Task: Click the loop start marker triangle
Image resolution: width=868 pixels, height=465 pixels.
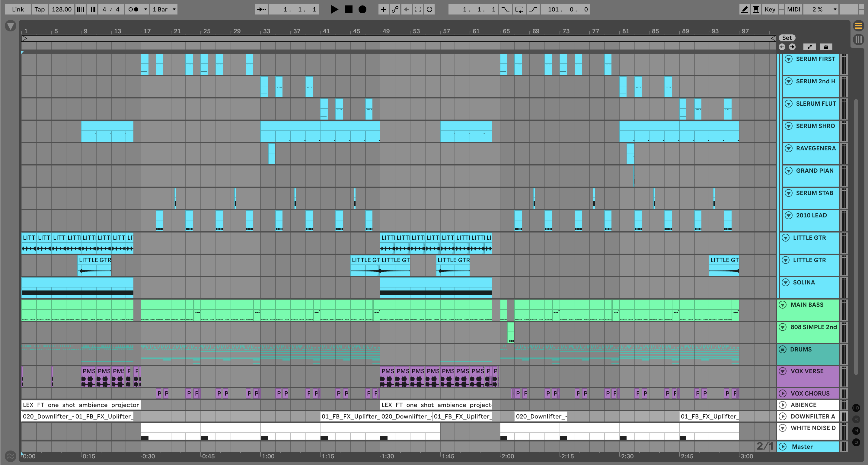Action: pos(24,38)
